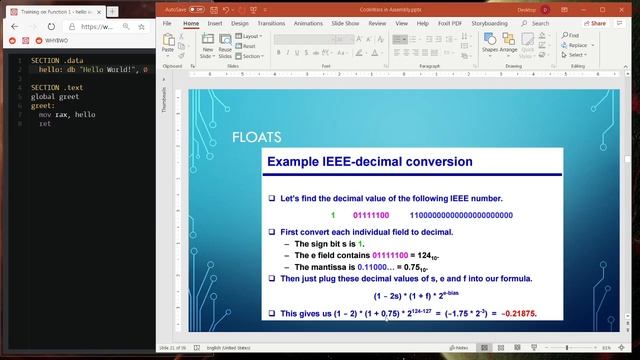Open the Select dropdown
This screenshot has width=640, height=360.
click(574, 55)
